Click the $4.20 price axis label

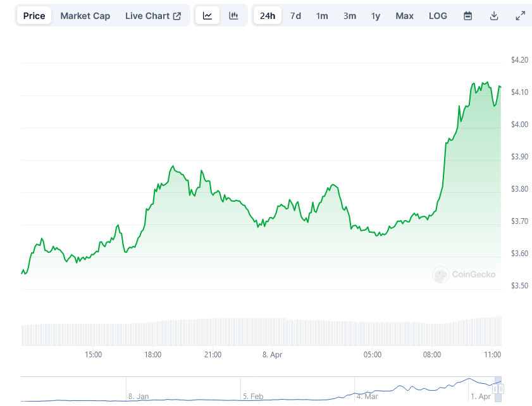click(519, 60)
